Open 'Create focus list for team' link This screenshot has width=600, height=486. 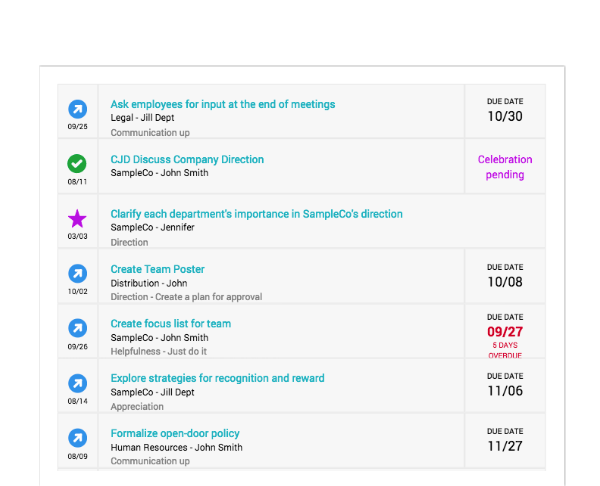pyautogui.click(x=171, y=324)
